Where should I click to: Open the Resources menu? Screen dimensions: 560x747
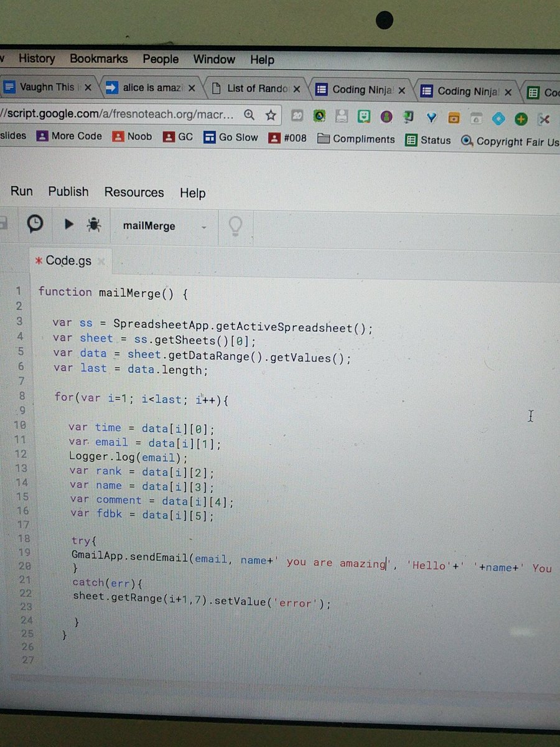coord(134,192)
